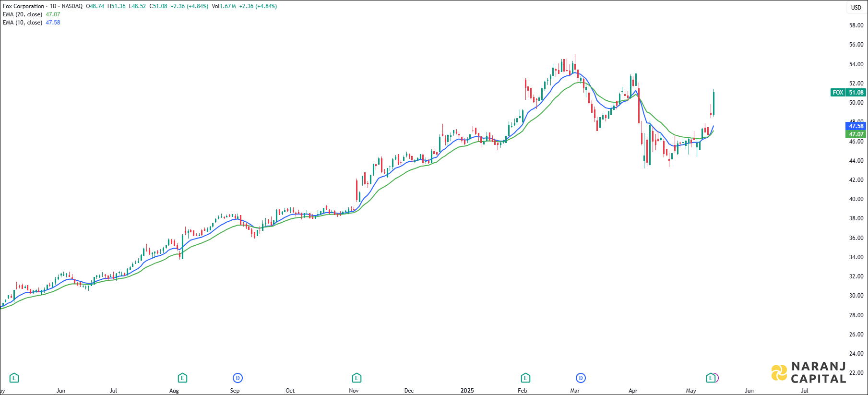Click the Vol 1.67M volume readout

(x=224, y=6)
